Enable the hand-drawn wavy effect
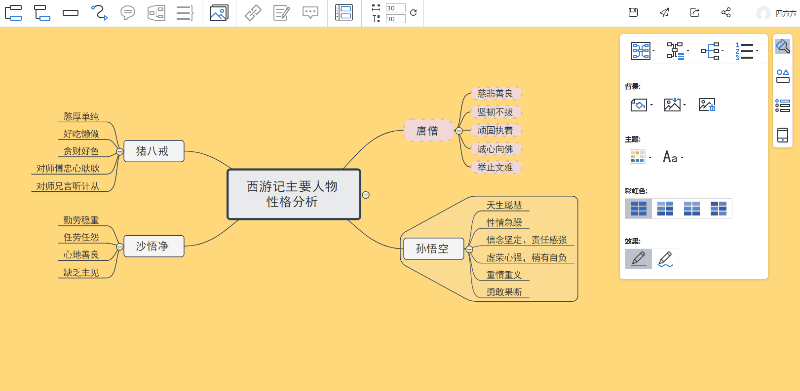800x391 pixels. 665,259
